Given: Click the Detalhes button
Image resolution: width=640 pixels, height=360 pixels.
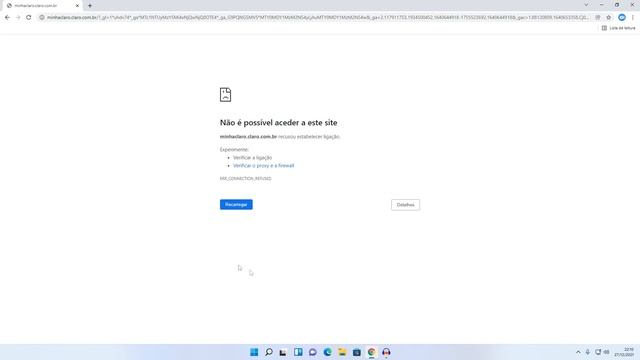Looking at the screenshot, I should (405, 205).
